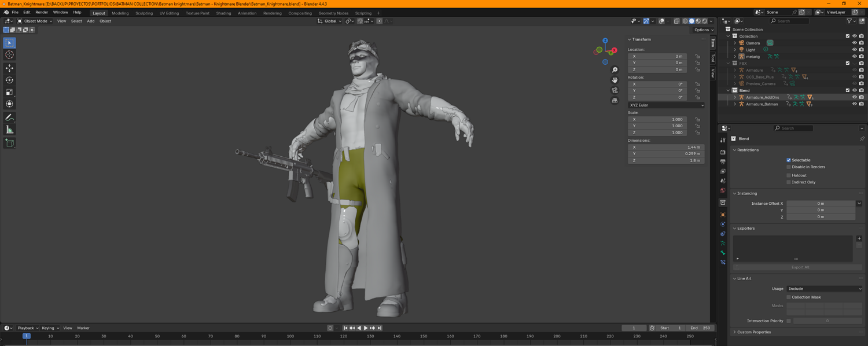Collapse the Restrictions panel

(746, 150)
